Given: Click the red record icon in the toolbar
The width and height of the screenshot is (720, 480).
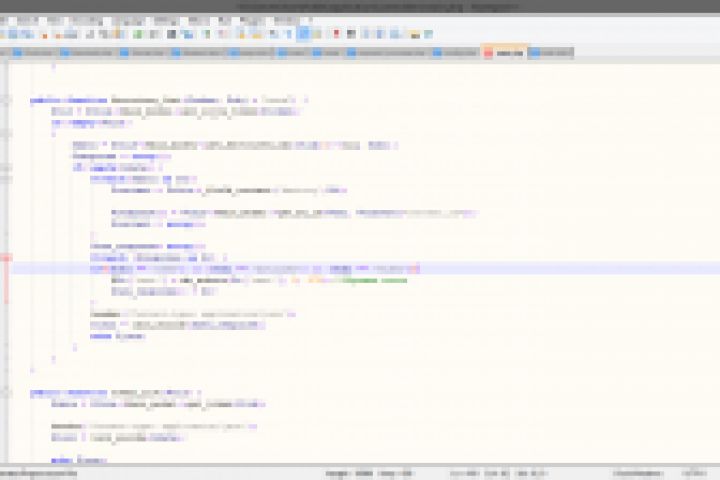Looking at the screenshot, I should 336,34.
